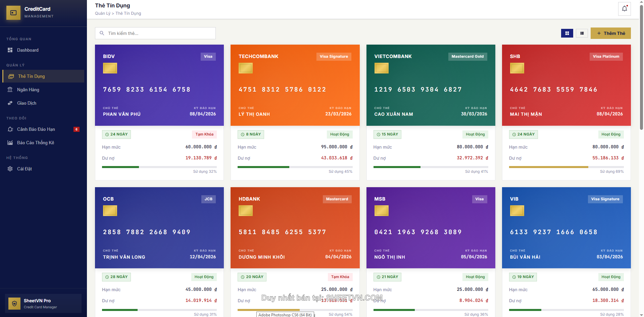
Task: Click the SheetVN Pro shield icon
Action: tap(14, 304)
